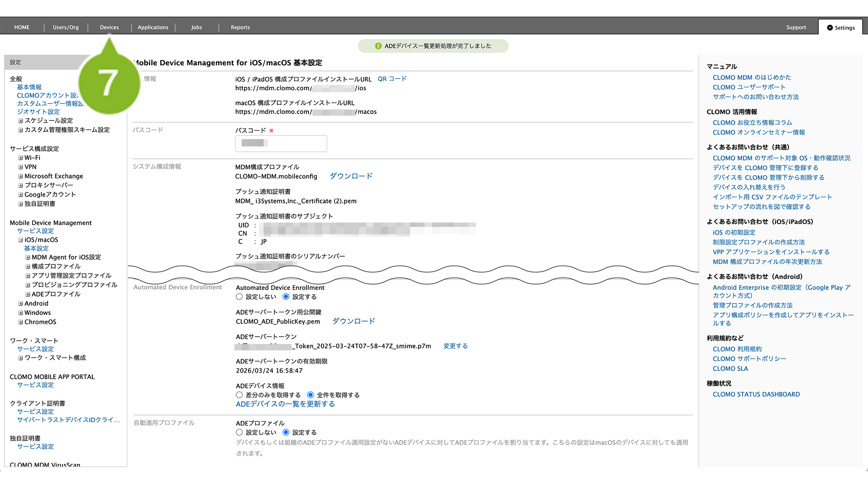Open セットアップの流れを図で確認する link
The width and height of the screenshot is (868, 488).
point(762,207)
